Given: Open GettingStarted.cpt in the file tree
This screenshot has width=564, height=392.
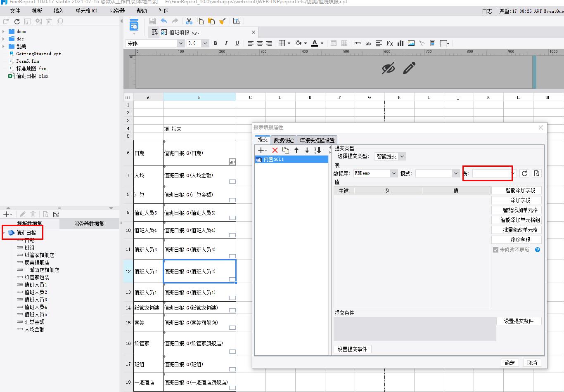Looking at the screenshot, I should click(x=38, y=54).
